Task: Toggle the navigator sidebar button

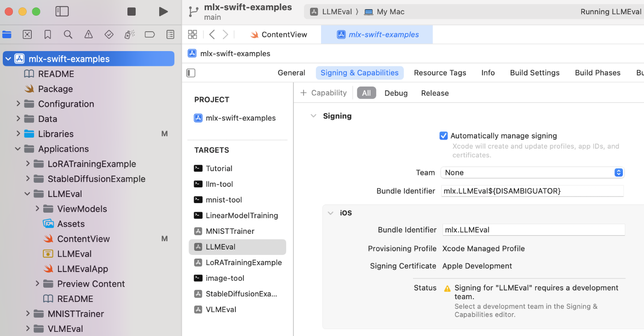Action: point(62,12)
